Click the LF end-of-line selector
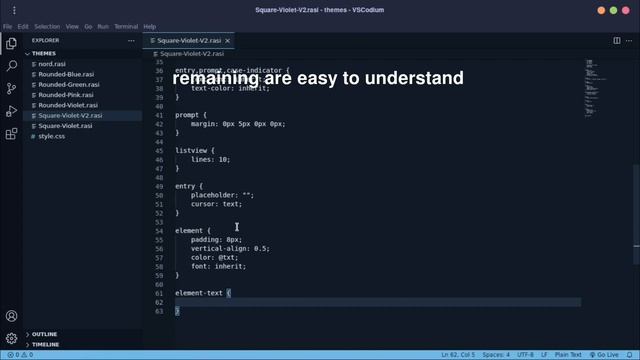This screenshot has height=360, width=640. [544, 355]
